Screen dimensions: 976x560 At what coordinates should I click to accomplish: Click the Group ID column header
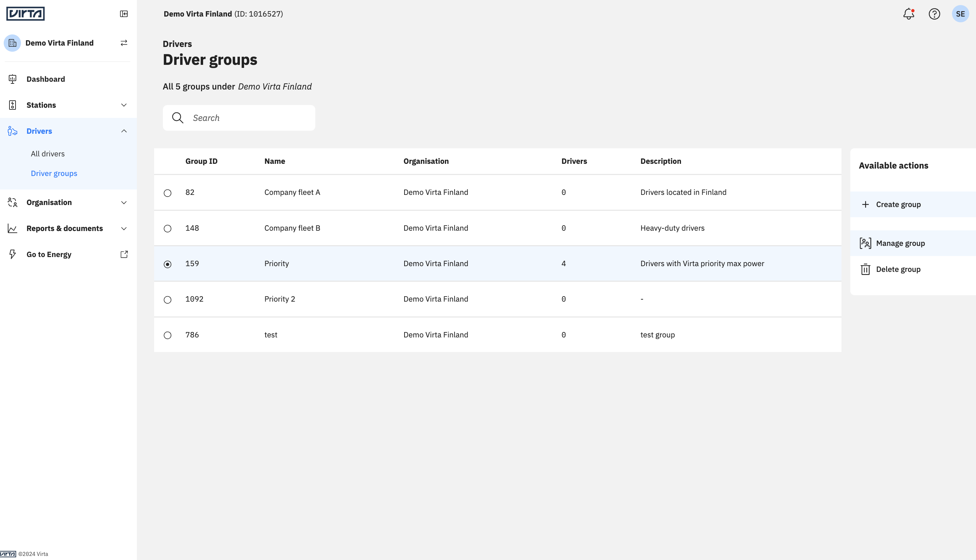[x=201, y=161]
